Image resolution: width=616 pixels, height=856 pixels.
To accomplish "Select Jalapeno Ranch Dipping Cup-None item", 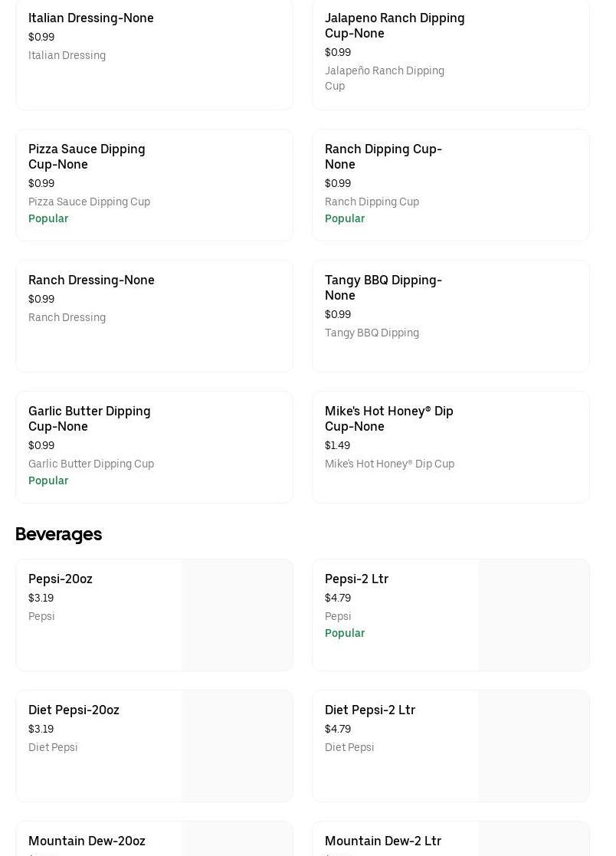I will pyautogui.click(x=395, y=26).
